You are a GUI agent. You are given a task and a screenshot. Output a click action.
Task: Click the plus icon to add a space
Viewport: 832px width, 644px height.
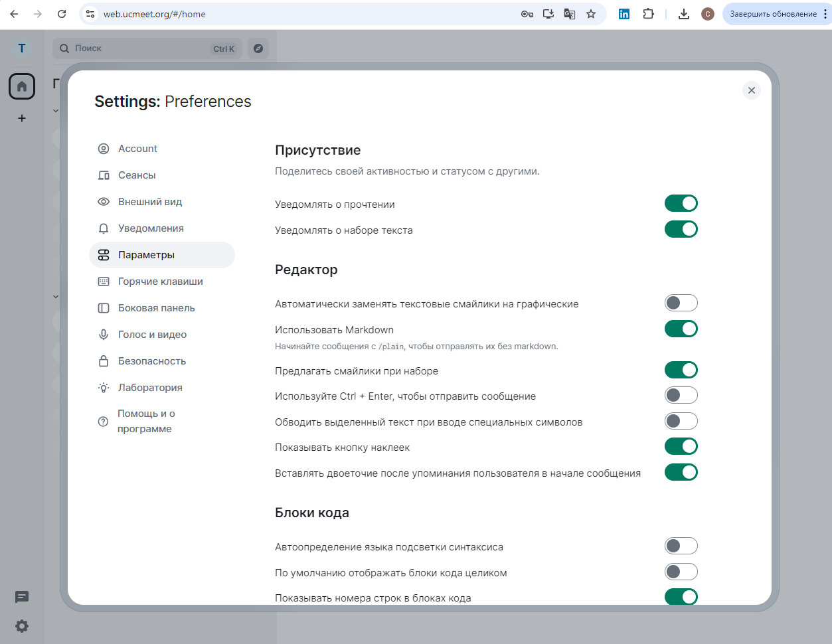pyautogui.click(x=21, y=118)
